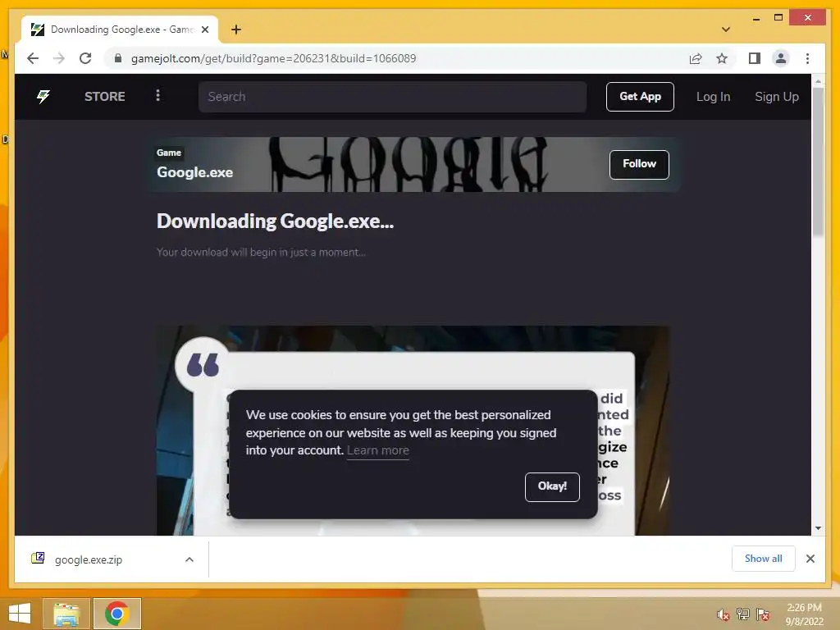The width and height of the screenshot is (840, 630).
Task: Click scrollbar down arrow
Action: (x=818, y=528)
